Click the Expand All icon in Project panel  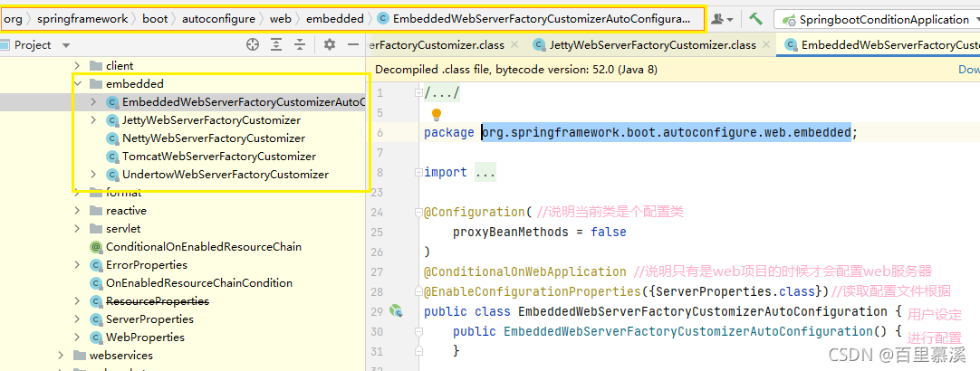click(x=276, y=44)
